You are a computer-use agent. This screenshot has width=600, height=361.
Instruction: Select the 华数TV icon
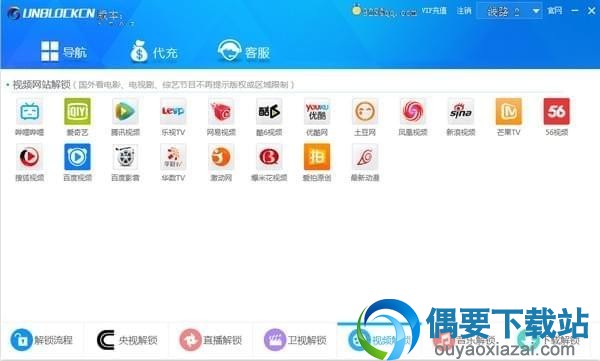173,157
